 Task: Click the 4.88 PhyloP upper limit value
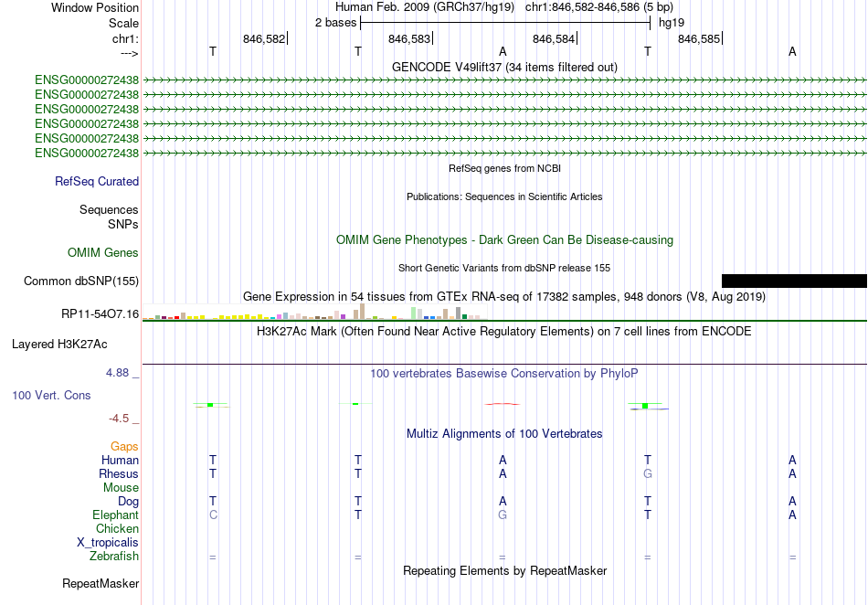(117, 373)
